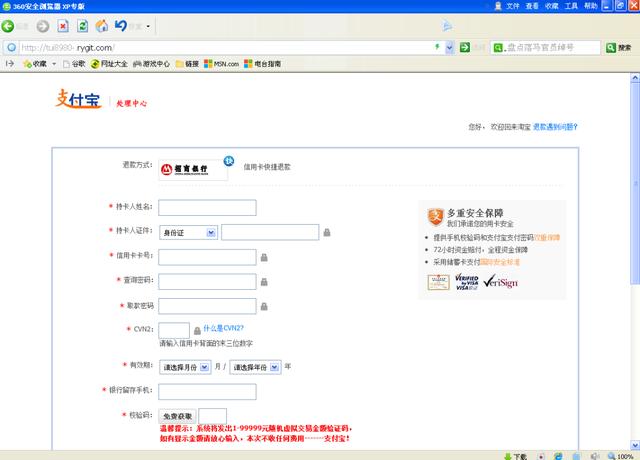The height and width of the screenshot is (460, 640).
Task: Open the 请选择年份 year dropdown
Action: coord(256,367)
